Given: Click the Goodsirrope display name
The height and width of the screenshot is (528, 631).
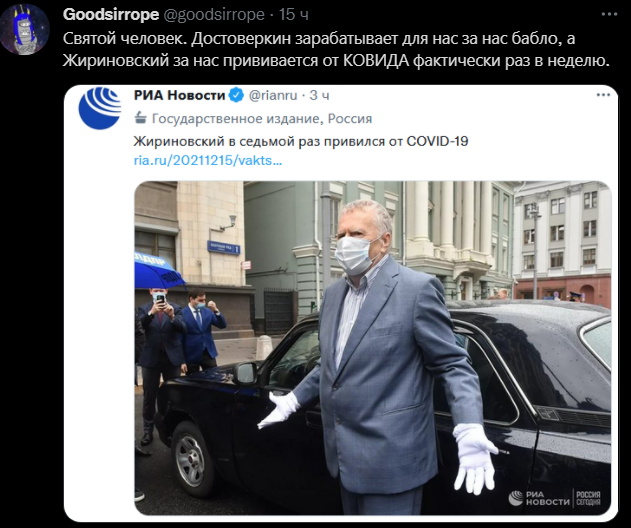Looking at the screenshot, I should (111, 14).
